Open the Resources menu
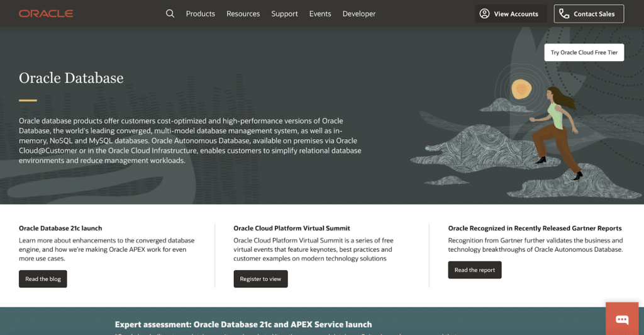The image size is (644, 335). [x=243, y=14]
